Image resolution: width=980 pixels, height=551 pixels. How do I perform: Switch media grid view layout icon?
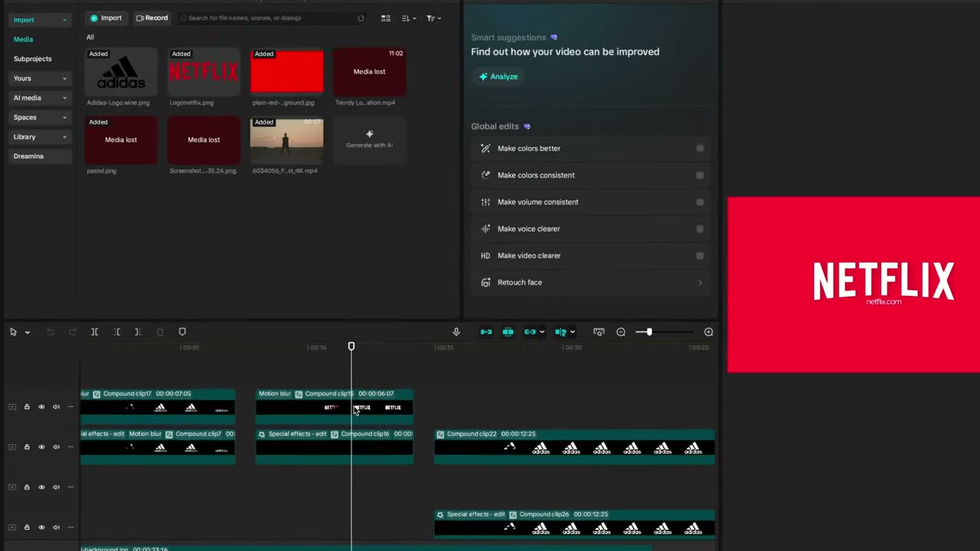click(386, 18)
